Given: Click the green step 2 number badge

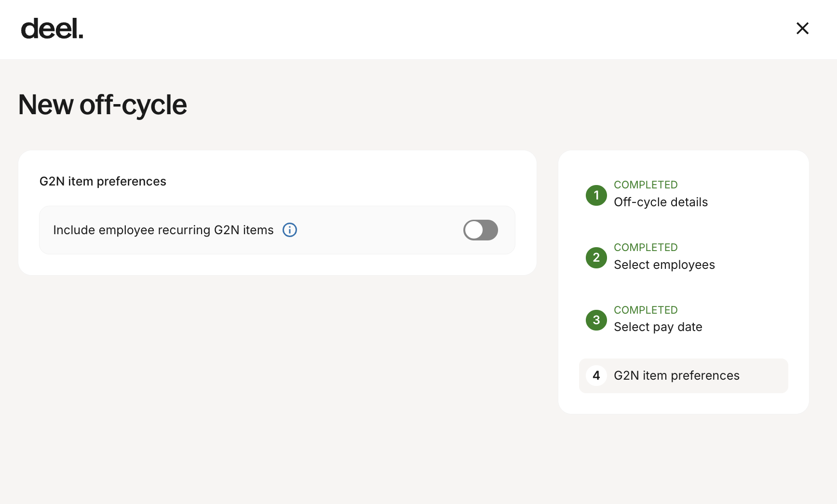Looking at the screenshot, I should [596, 258].
